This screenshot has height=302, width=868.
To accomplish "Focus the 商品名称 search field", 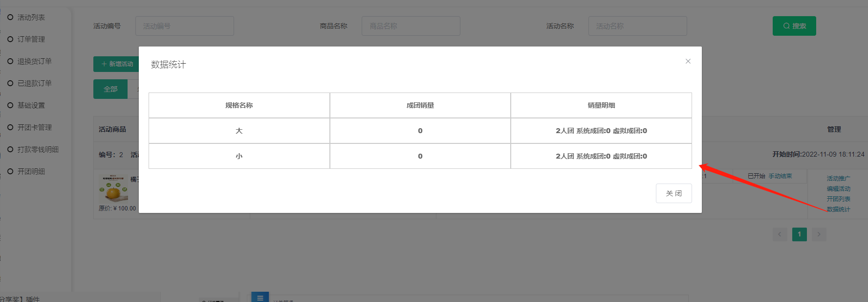I will click(411, 26).
